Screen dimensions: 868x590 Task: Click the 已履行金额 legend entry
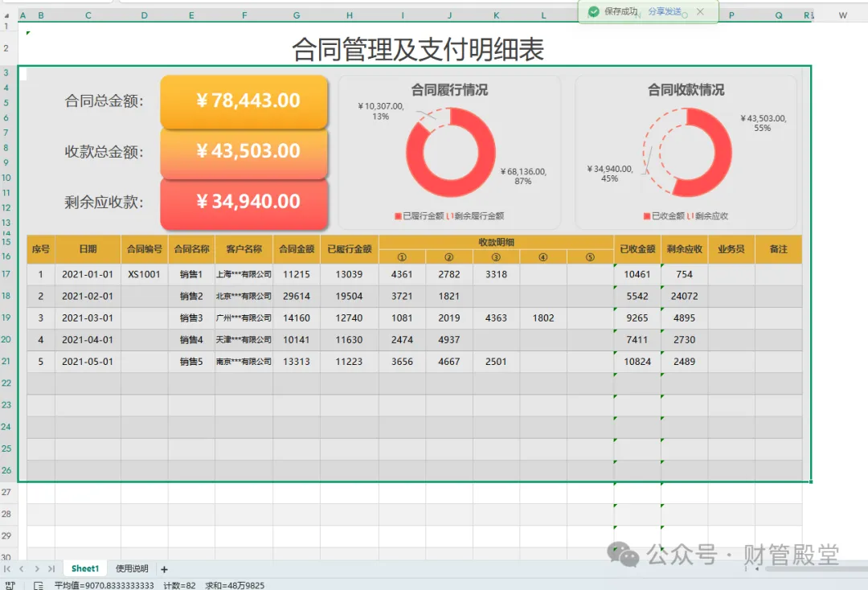pos(419,216)
